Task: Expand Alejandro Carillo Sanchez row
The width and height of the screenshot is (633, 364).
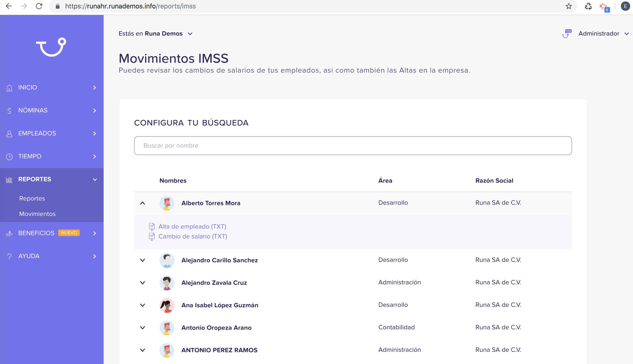Action: (x=143, y=260)
